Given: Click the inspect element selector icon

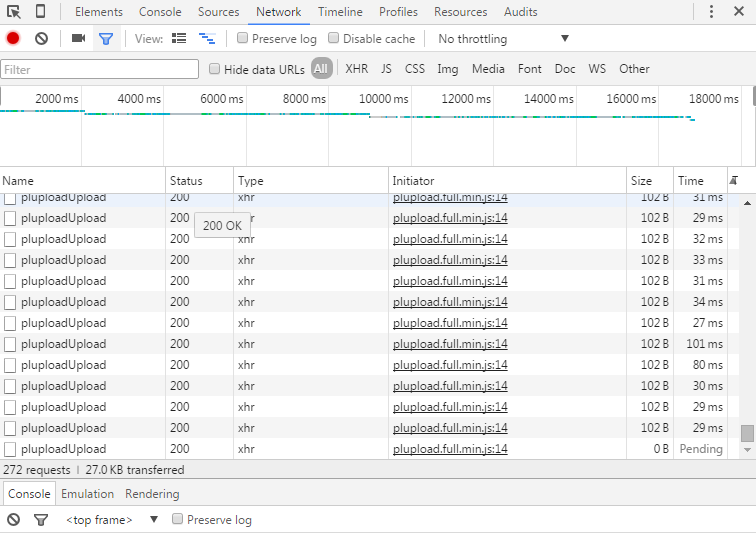Looking at the screenshot, I should (x=14, y=12).
